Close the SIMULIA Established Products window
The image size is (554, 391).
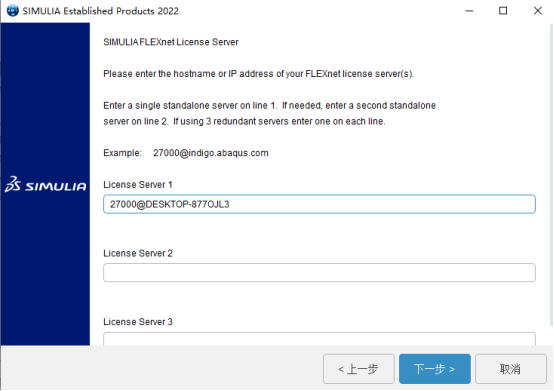[x=537, y=11]
